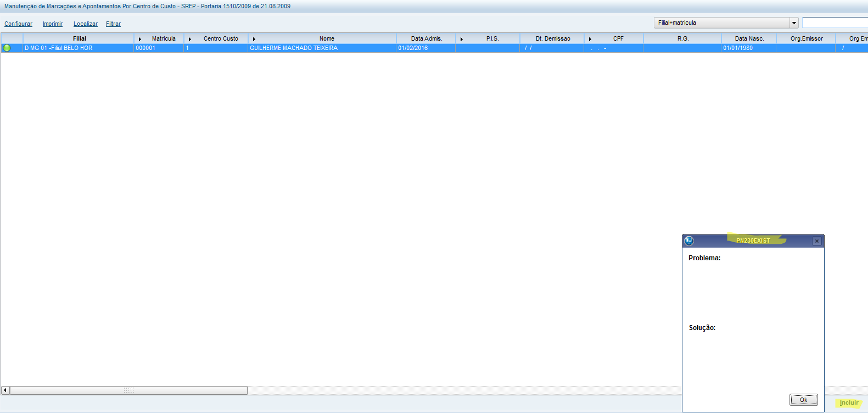Click the green status icon in first row
The image size is (868, 414).
(x=7, y=48)
